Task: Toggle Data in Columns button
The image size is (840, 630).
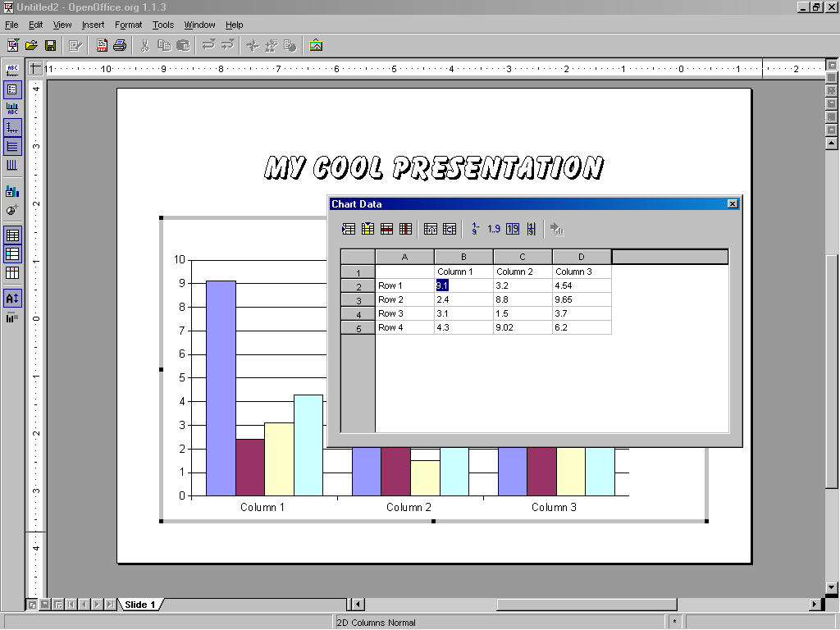Action: pos(12,272)
